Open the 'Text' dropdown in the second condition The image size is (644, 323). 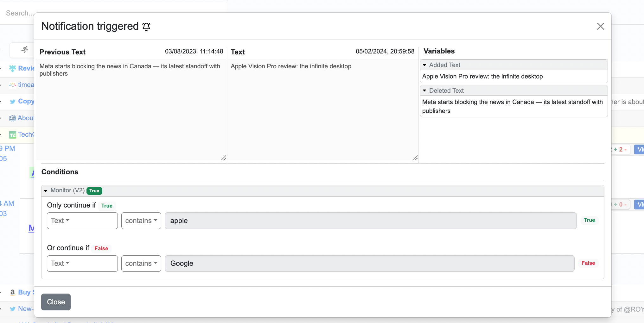pyautogui.click(x=82, y=263)
